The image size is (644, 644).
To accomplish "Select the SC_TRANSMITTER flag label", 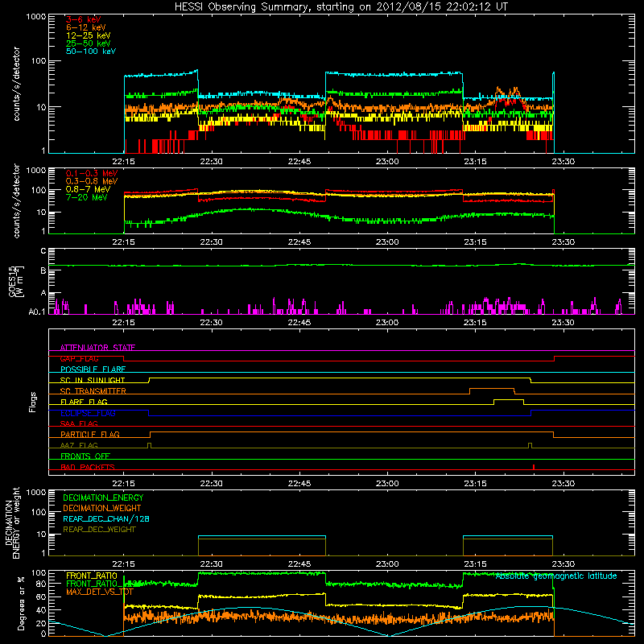I will tap(93, 391).
